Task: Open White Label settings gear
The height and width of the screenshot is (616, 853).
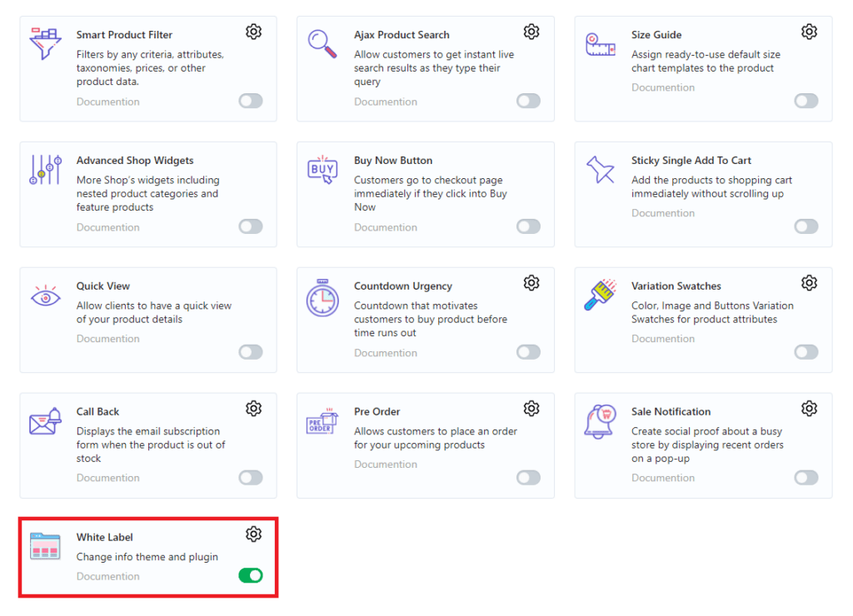Action: pyautogui.click(x=254, y=534)
